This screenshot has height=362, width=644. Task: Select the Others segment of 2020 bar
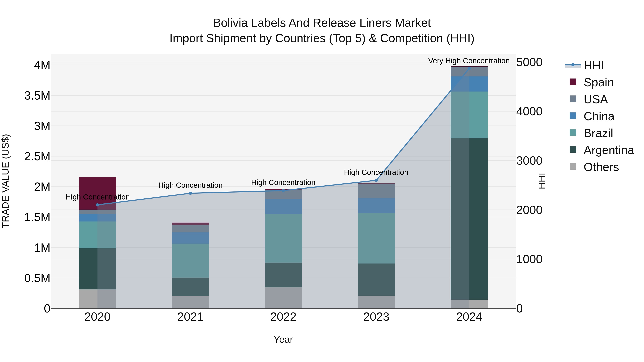click(x=97, y=299)
